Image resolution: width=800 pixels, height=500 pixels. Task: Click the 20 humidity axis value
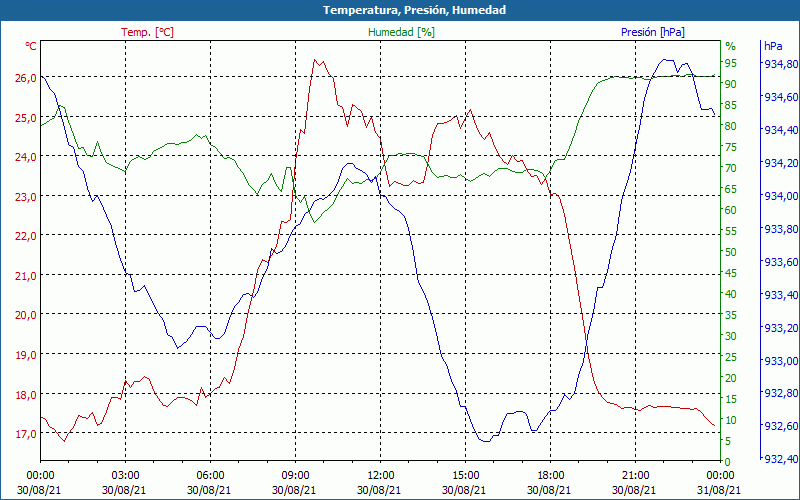click(x=731, y=378)
